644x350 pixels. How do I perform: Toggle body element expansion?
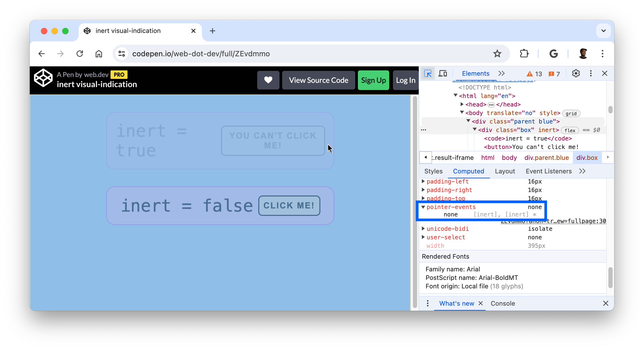click(x=463, y=113)
